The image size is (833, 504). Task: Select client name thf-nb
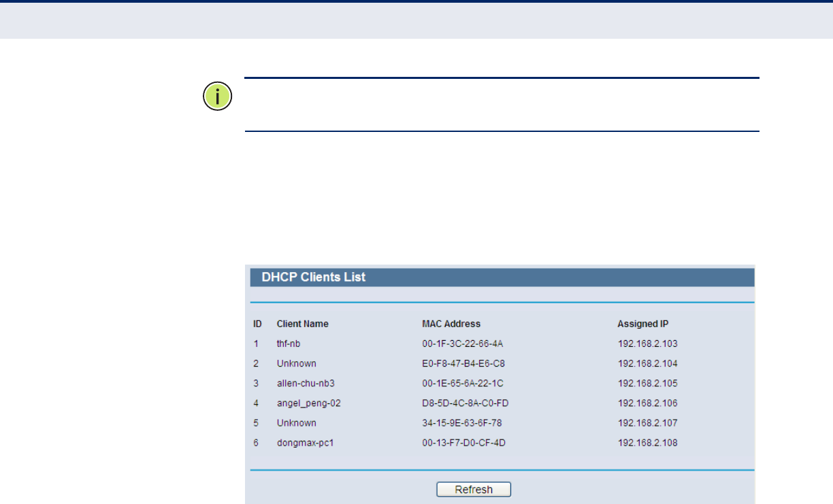pos(288,343)
